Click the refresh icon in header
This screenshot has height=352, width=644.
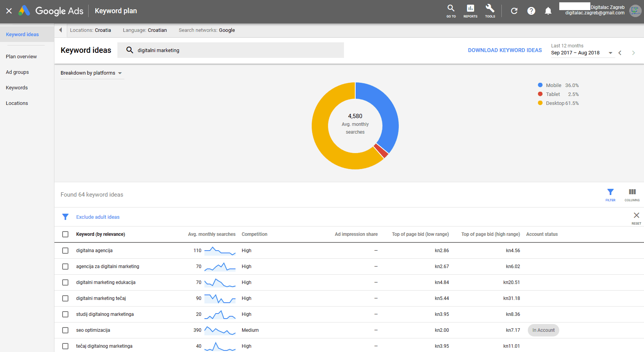pyautogui.click(x=514, y=11)
